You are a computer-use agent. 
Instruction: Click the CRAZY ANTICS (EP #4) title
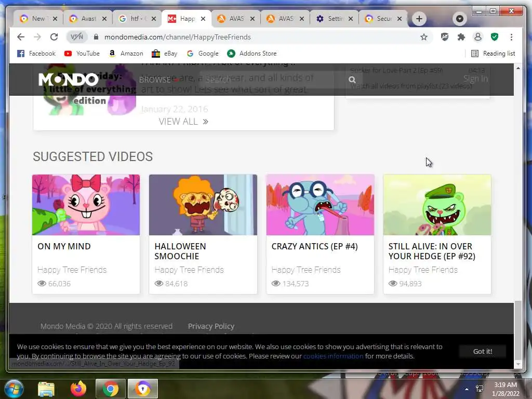click(x=314, y=246)
